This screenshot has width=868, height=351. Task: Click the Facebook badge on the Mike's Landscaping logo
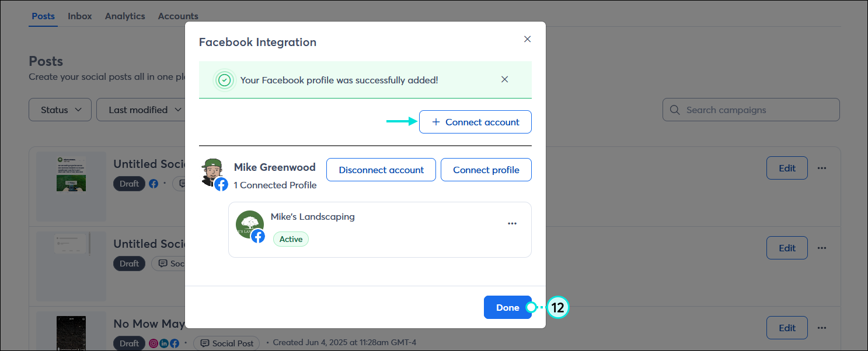click(x=258, y=236)
